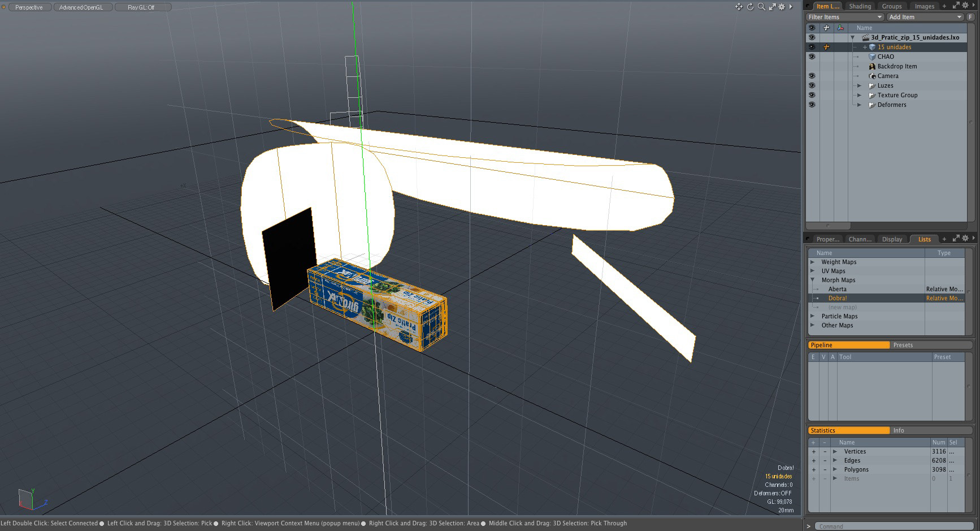
Task: Expand the UV Maps list
Action: point(813,271)
